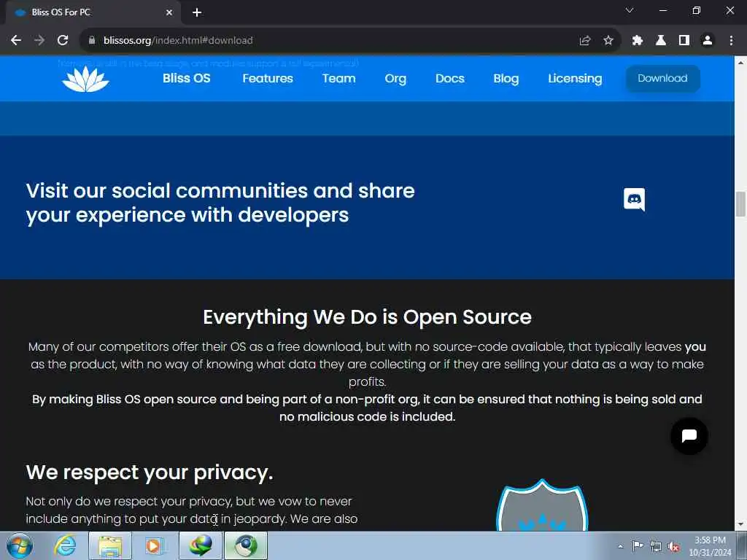Open the tab search chevron
The width and height of the screenshot is (747, 560).
(x=630, y=10)
